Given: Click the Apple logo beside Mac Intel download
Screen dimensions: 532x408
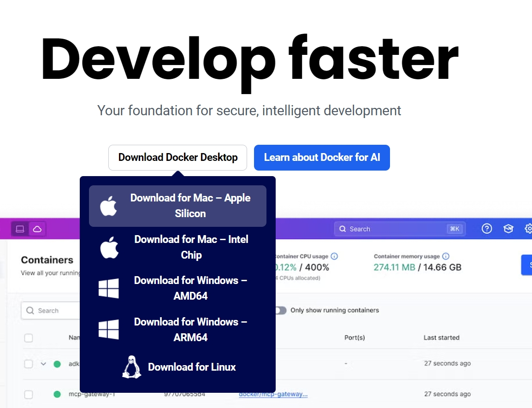Looking at the screenshot, I should tap(109, 248).
